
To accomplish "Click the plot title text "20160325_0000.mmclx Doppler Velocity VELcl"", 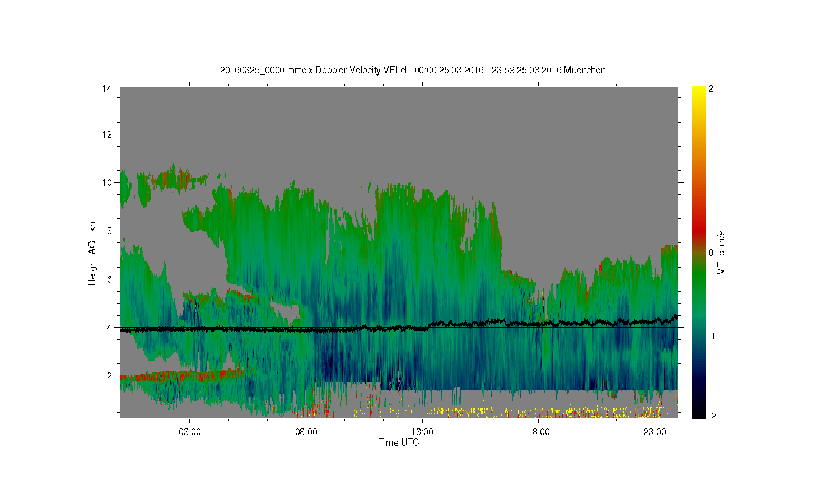I will (x=312, y=70).
